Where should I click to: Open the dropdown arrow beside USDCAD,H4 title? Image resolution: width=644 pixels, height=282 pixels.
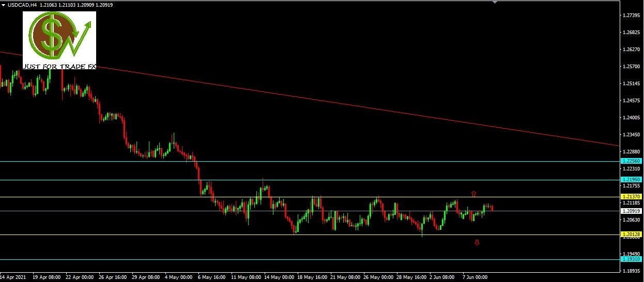pos(4,5)
